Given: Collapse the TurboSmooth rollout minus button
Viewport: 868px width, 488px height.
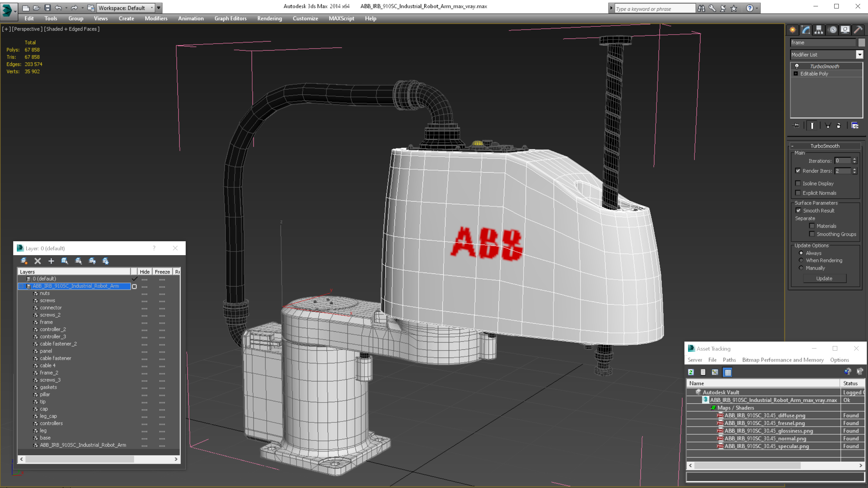Looking at the screenshot, I should click(792, 146).
